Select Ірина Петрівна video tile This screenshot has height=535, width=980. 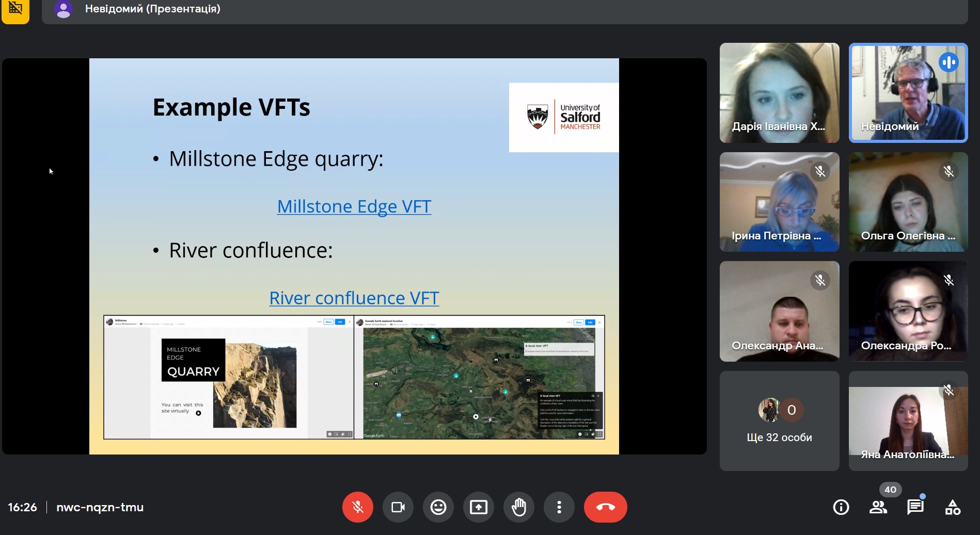pos(779,202)
